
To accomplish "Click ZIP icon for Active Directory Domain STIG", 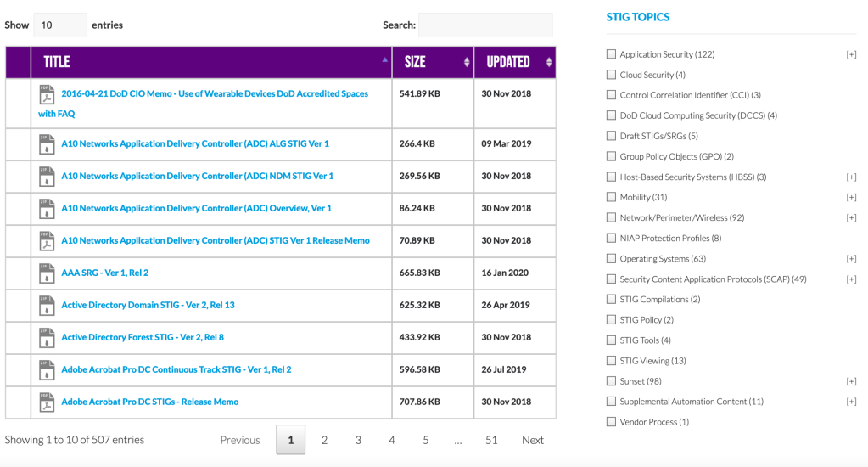I will point(47,306).
